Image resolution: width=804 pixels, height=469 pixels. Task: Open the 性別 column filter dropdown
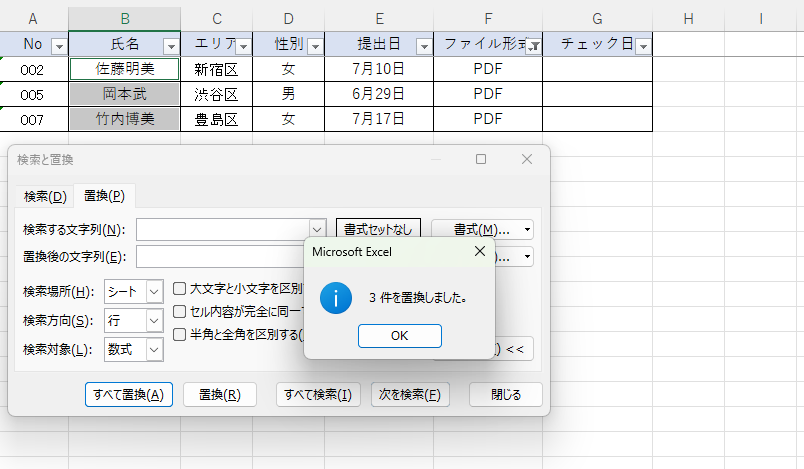pyautogui.click(x=315, y=47)
